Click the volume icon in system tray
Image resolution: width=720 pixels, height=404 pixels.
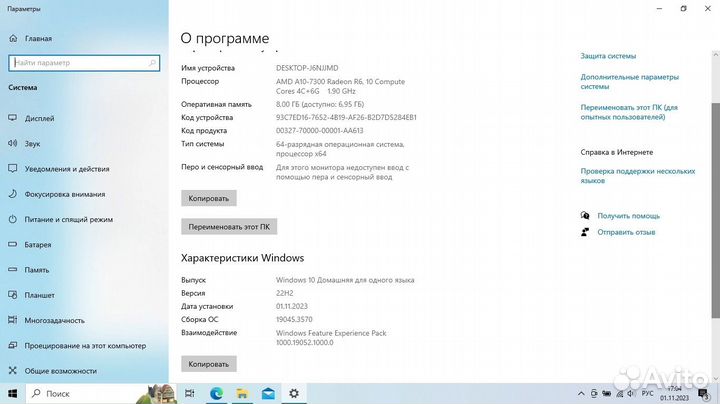click(x=631, y=393)
